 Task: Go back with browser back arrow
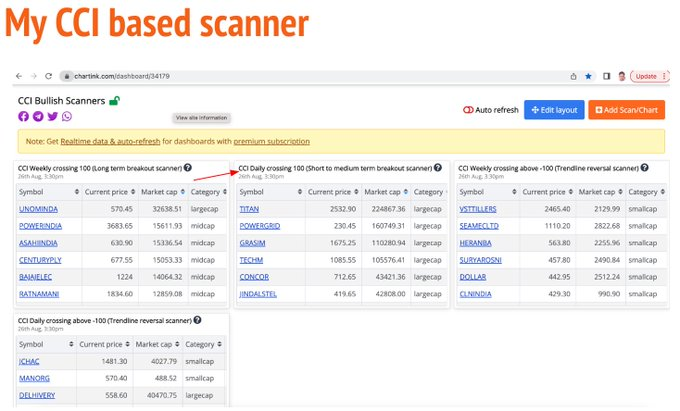19,76
